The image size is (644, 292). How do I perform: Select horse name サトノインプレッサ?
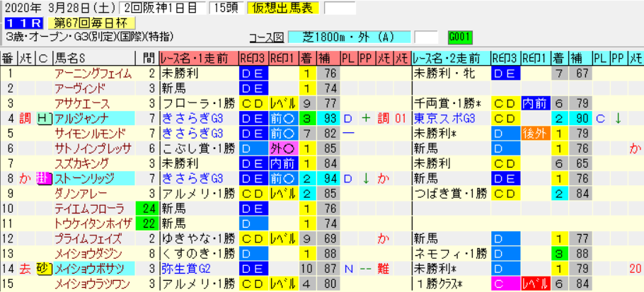pos(93,149)
